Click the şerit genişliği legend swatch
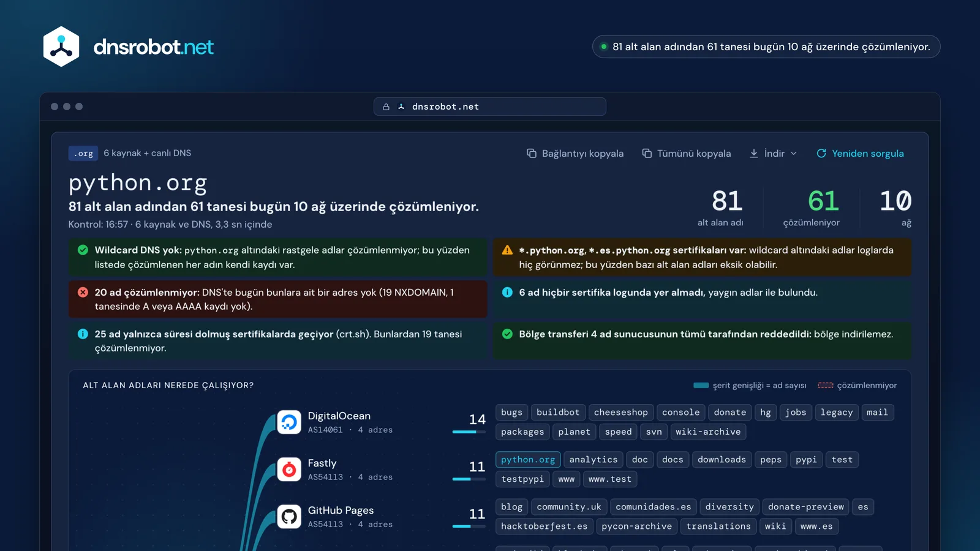 coord(701,385)
